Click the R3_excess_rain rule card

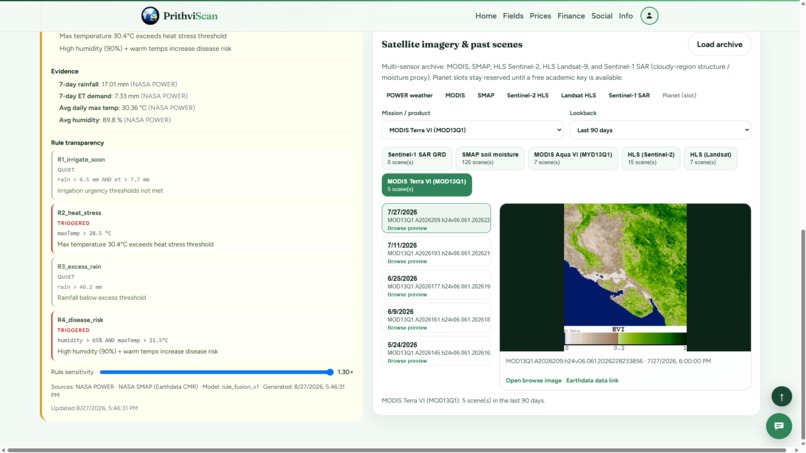[x=202, y=282]
